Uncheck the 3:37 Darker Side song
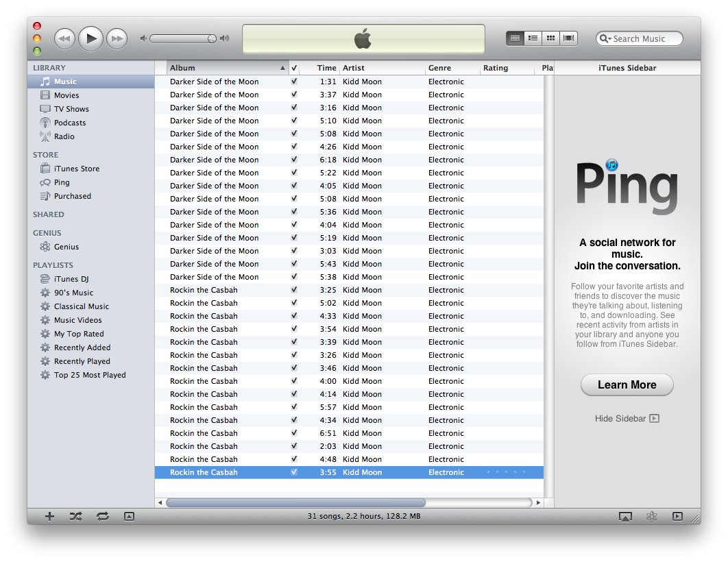 point(294,94)
